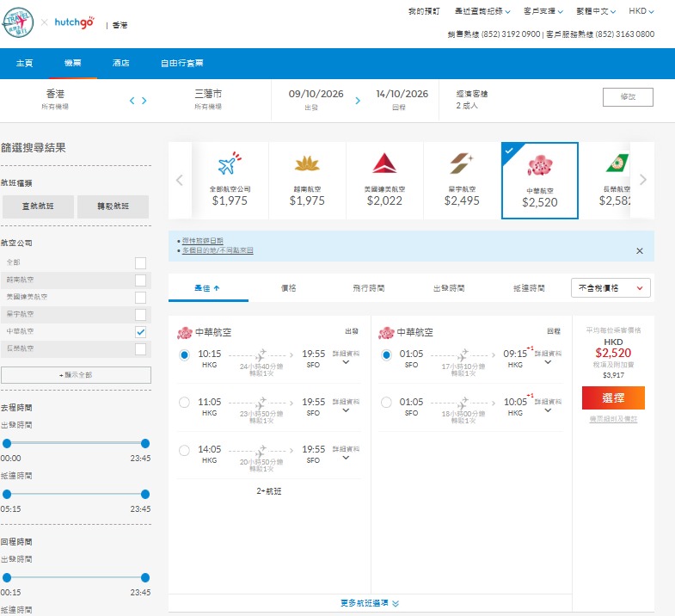
Task: Sort results by price
Action: coord(288,288)
